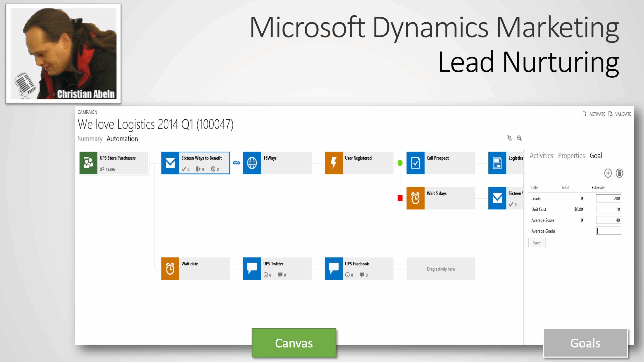Select the Goal panel tab

[x=596, y=156]
